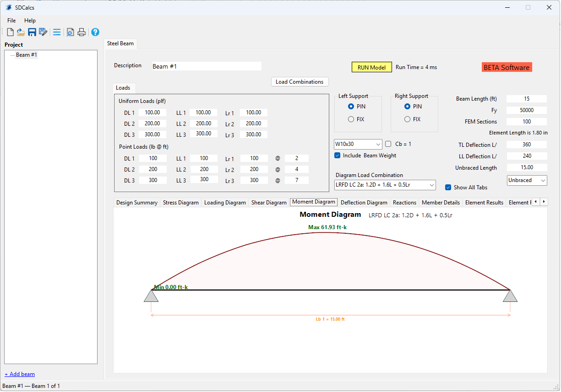Open the Unbraced dropdown
The image size is (561, 392).
click(527, 180)
